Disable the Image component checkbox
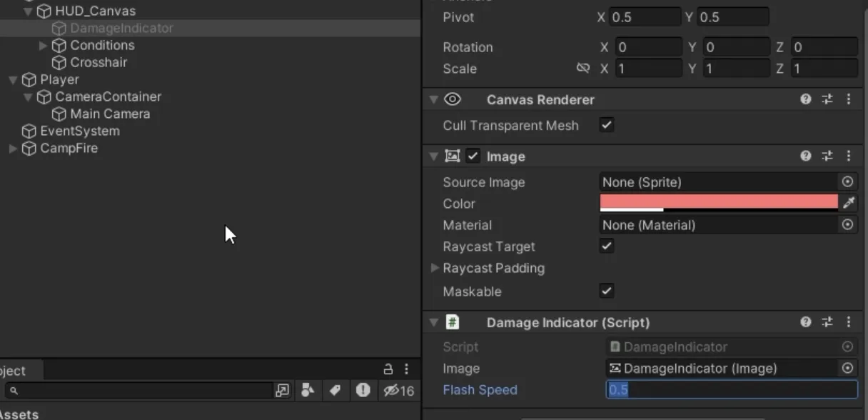Image resolution: width=868 pixels, height=420 pixels. click(473, 156)
